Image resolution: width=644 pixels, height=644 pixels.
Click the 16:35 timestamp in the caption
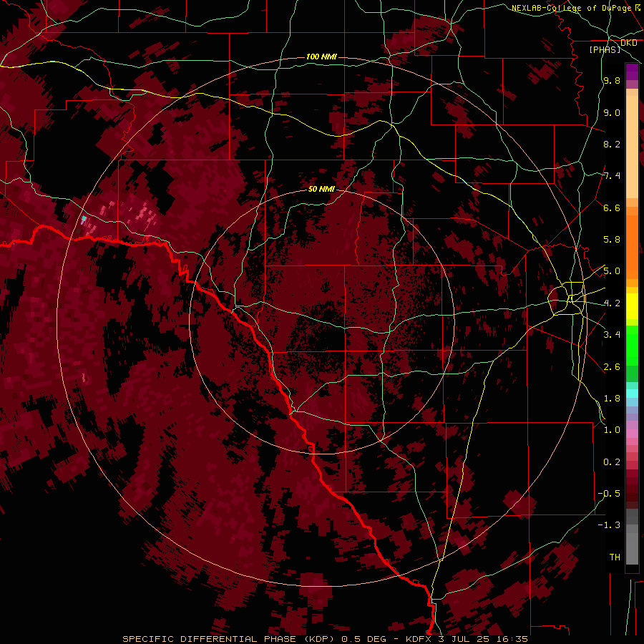513,639
